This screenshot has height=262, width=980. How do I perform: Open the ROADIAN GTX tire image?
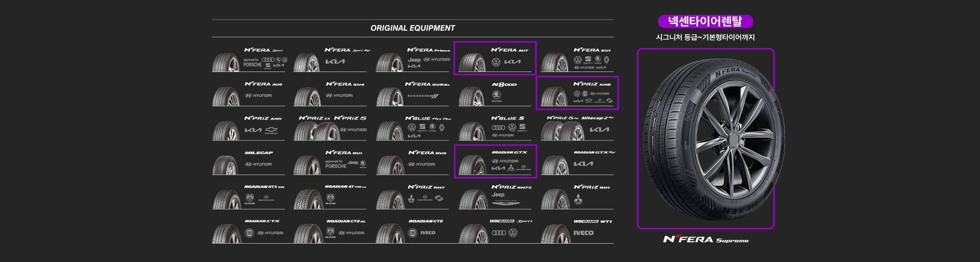(472, 164)
